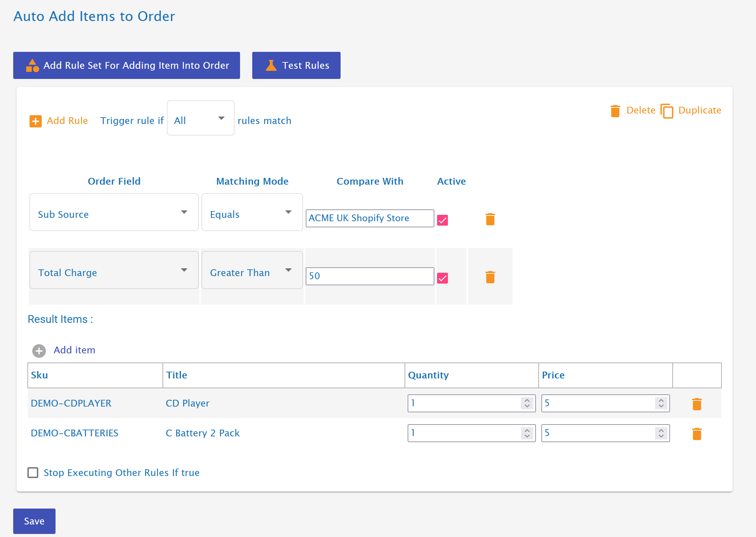Open the Equals matching mode dropdown
Screen dimensions: 756x537
point(252,212)
